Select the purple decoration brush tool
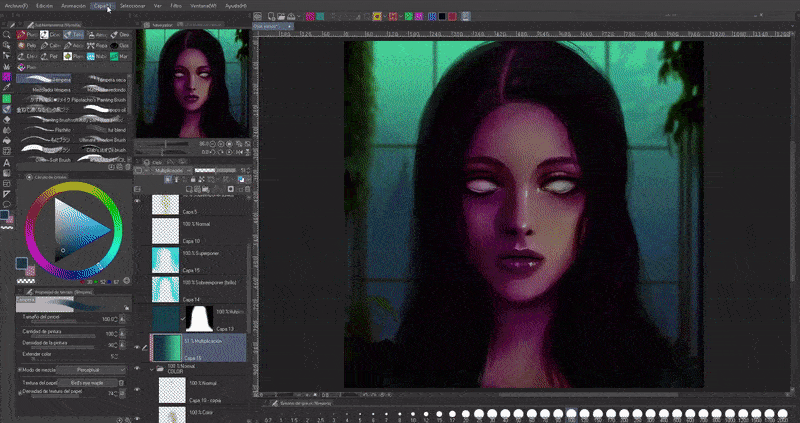 tap(7, 76)
